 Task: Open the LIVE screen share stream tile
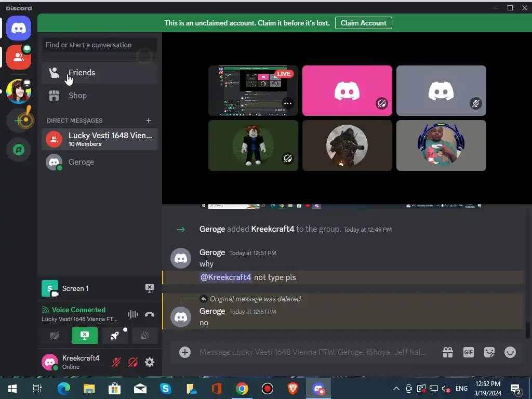click(x=253, y=90)
